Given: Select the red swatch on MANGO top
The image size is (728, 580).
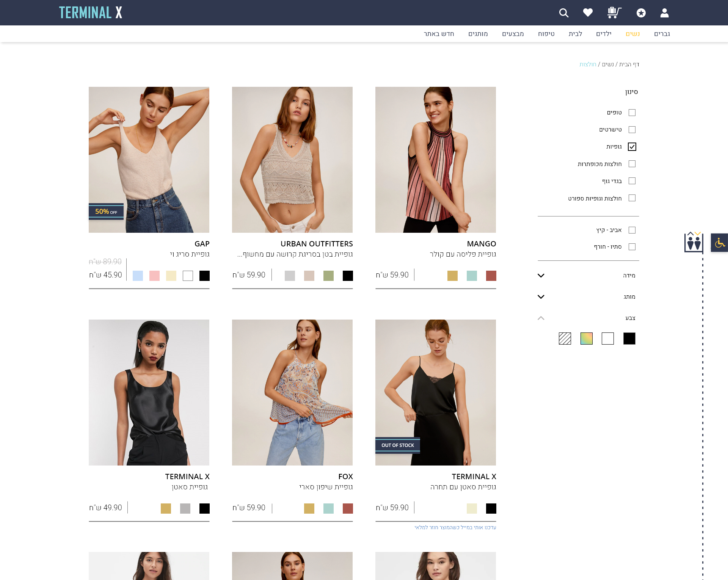Looking at the screenshot, I should [491, 276].
